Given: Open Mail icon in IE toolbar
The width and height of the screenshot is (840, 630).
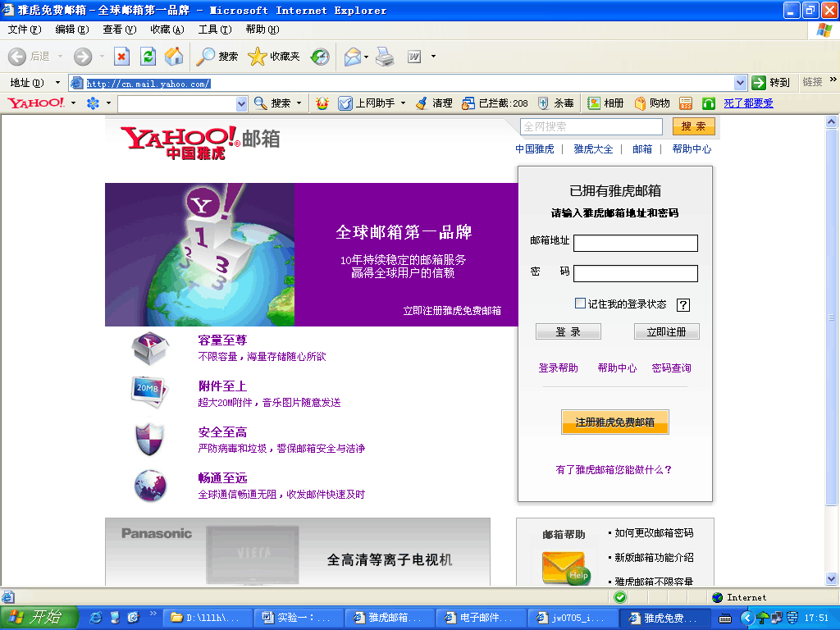Looking at the screenshot, I should pyautogui.click(x=353, y=57).
